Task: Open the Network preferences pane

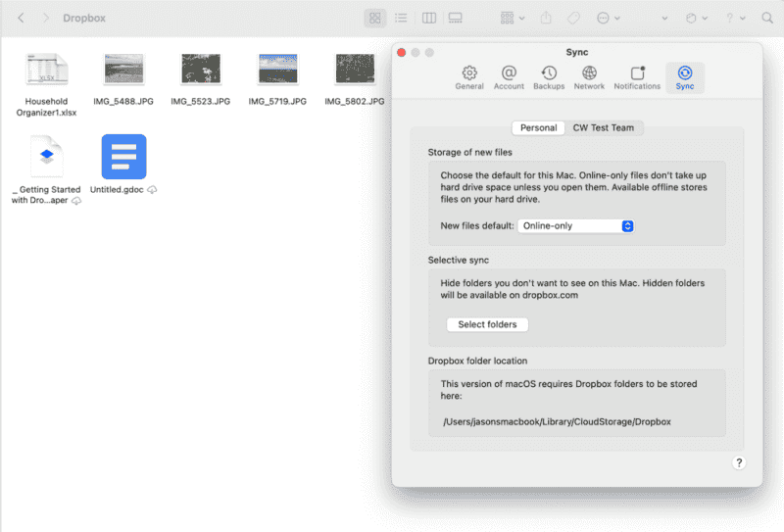Action: click(x=589, y=77)
